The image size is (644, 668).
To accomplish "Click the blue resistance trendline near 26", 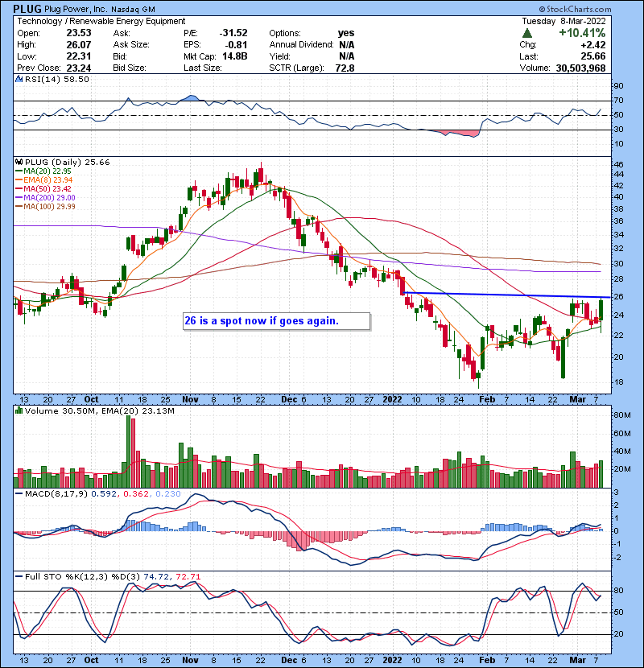I will pos(507,295).
